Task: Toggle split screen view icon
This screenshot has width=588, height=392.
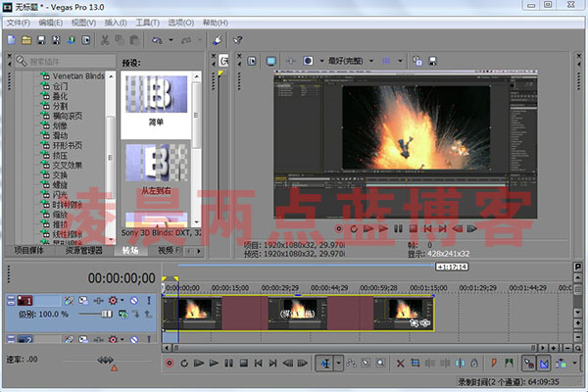Action: click(308, 61)
